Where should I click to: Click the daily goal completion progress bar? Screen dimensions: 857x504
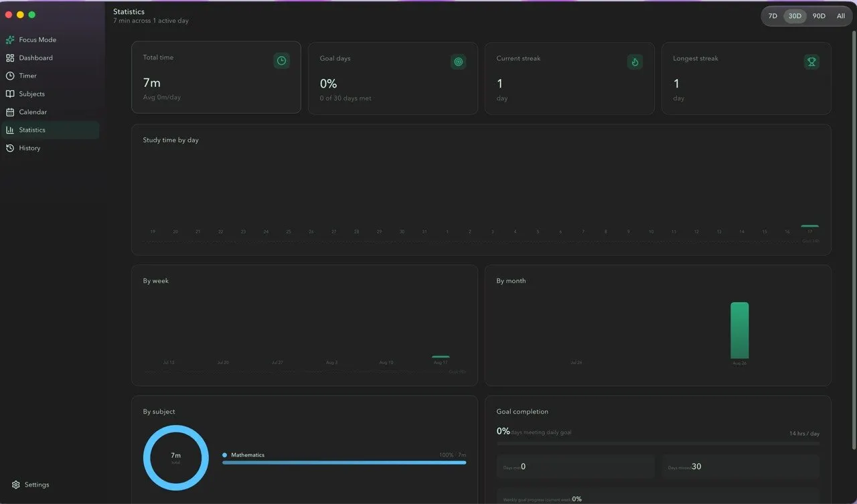(x=658, y=443)
